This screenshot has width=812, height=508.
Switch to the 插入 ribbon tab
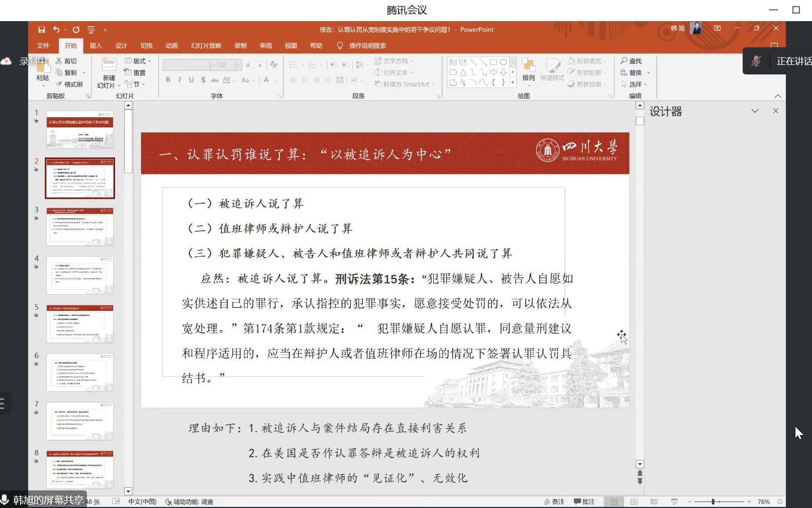95,46
